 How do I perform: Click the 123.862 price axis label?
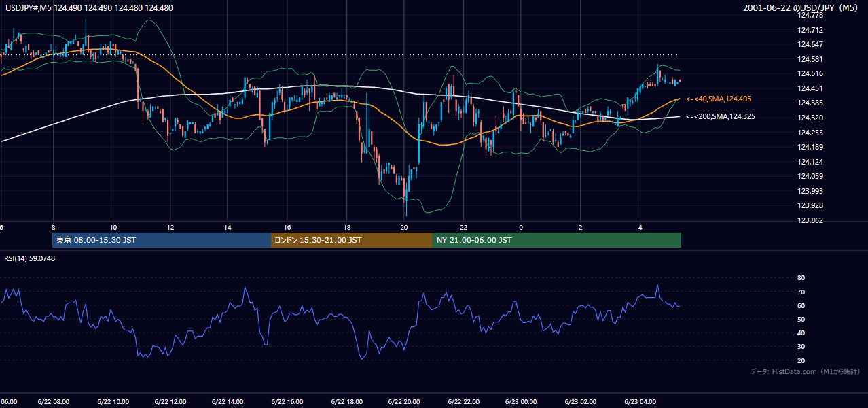coord(812,220)
